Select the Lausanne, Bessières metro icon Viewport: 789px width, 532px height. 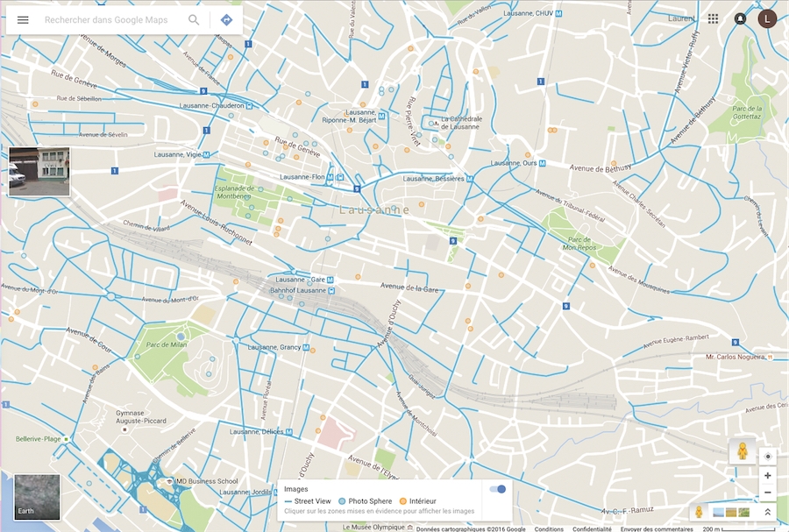click(x=470, y=179)
